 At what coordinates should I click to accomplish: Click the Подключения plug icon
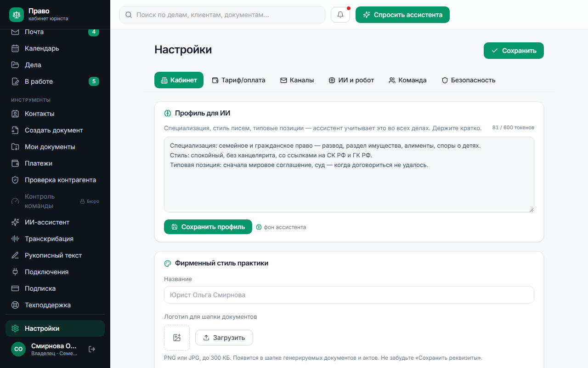click(x=15, y=272)
